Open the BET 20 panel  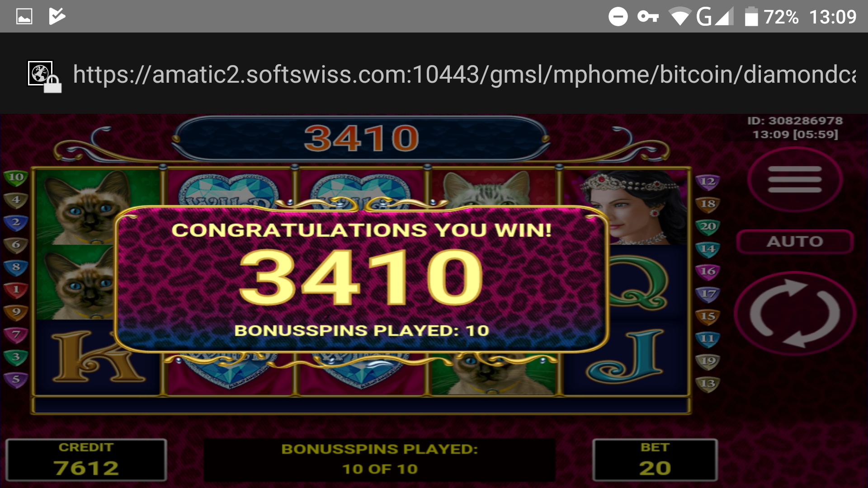pyautogui.click(x=655, y=460)
